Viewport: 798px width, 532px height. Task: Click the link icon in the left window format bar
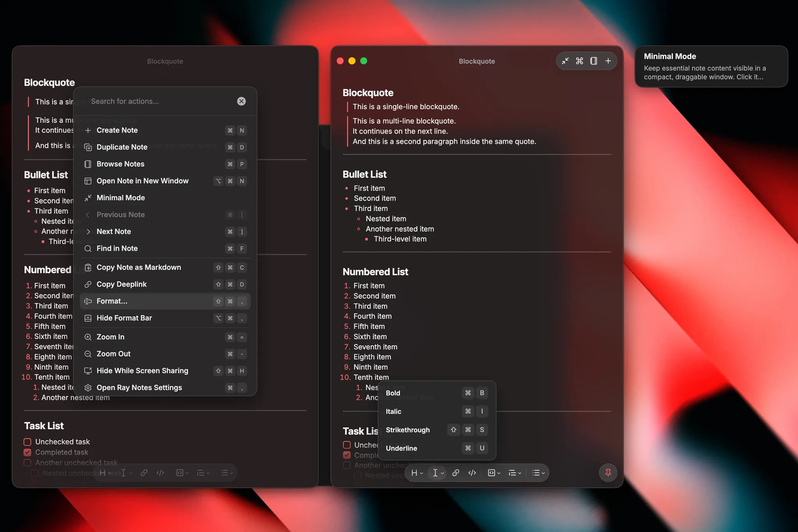click(x=144, y=473)
